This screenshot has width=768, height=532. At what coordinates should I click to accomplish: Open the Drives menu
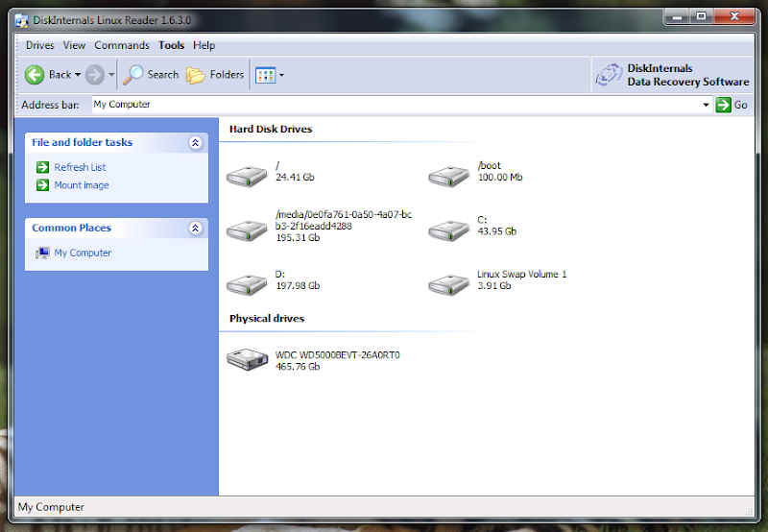40,45
